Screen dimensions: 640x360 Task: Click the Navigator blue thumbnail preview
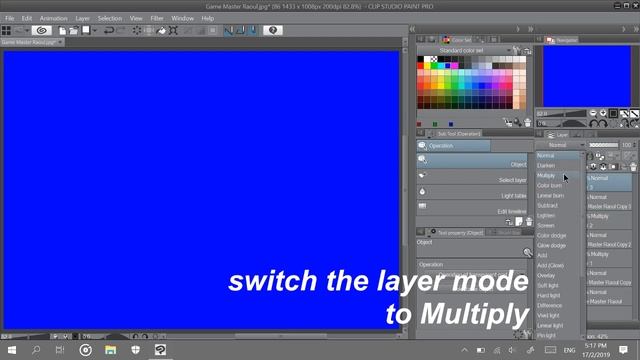[x=587, y=76]
